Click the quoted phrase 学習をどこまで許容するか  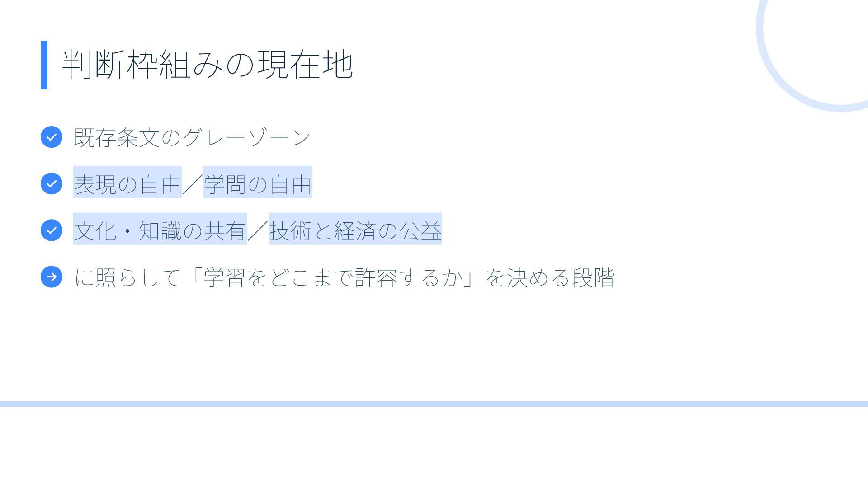point(334,277)
